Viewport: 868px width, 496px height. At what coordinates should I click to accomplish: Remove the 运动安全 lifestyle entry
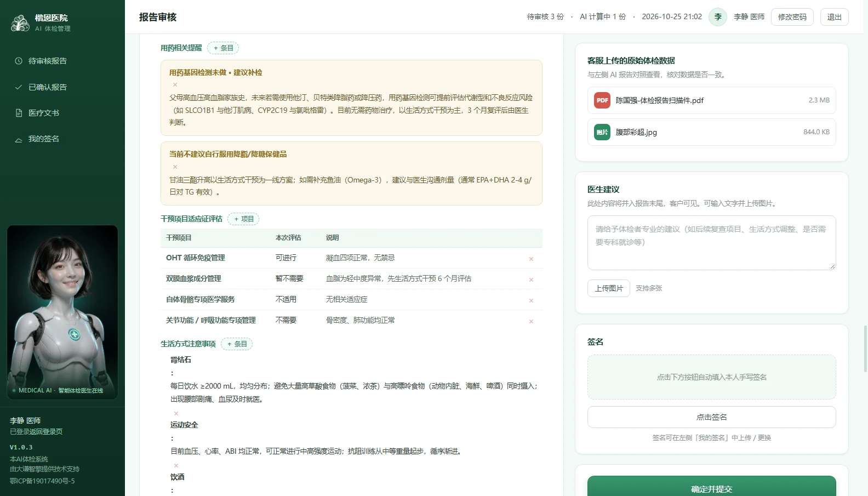[176, 465]
